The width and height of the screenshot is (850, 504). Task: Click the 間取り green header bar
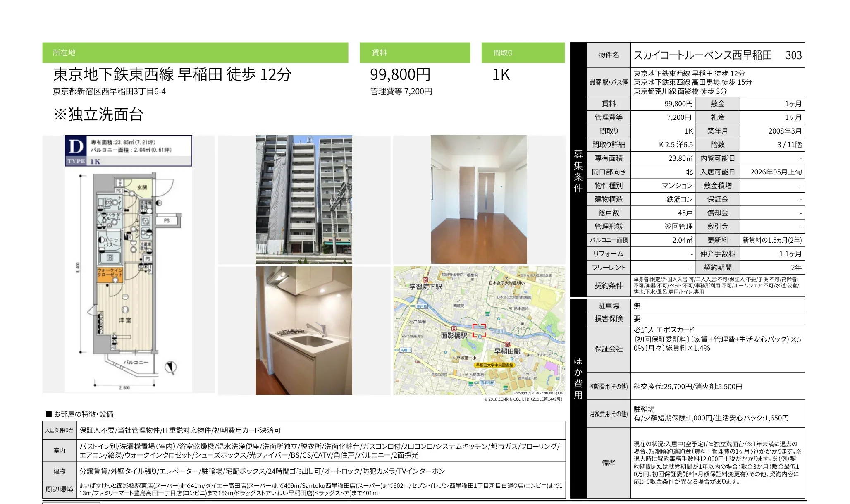click(523, 53)
